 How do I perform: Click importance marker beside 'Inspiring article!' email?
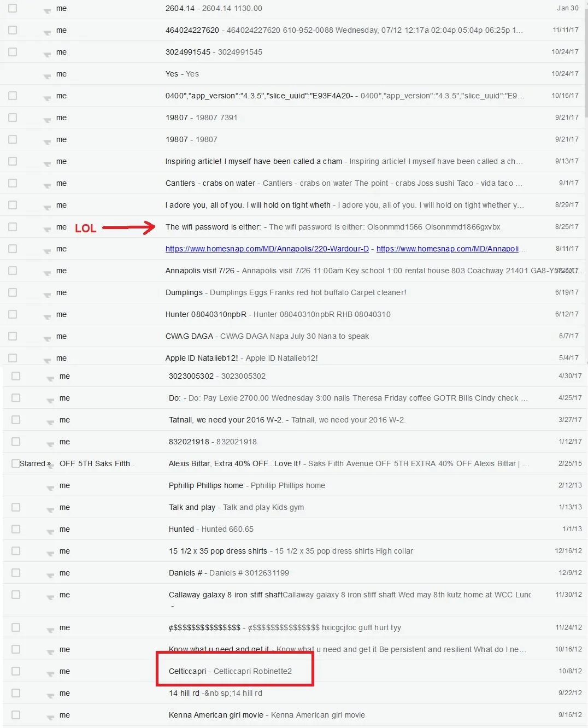(x=48, y=163)
